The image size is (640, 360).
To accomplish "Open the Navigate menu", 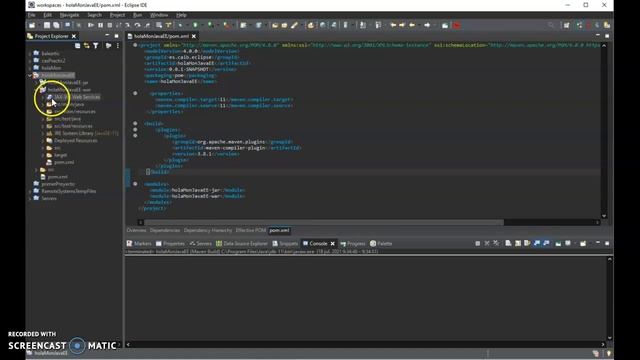I will tap(69, 15).
